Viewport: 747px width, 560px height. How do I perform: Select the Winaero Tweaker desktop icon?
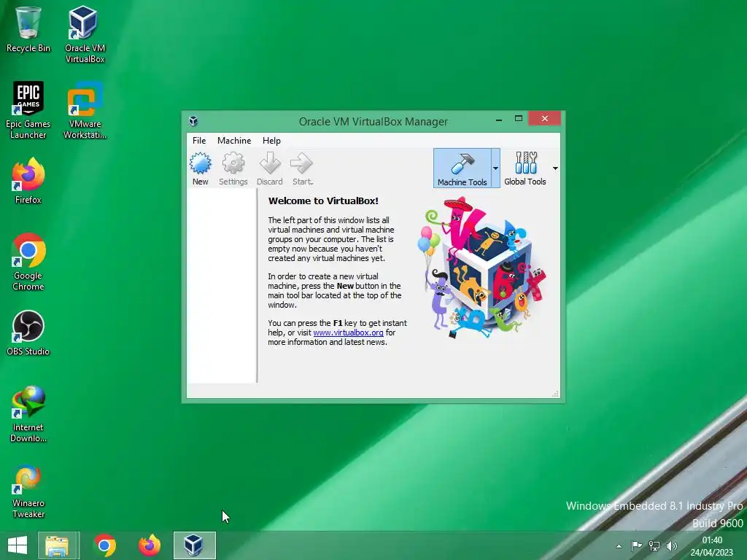click(x=28, y=491)
